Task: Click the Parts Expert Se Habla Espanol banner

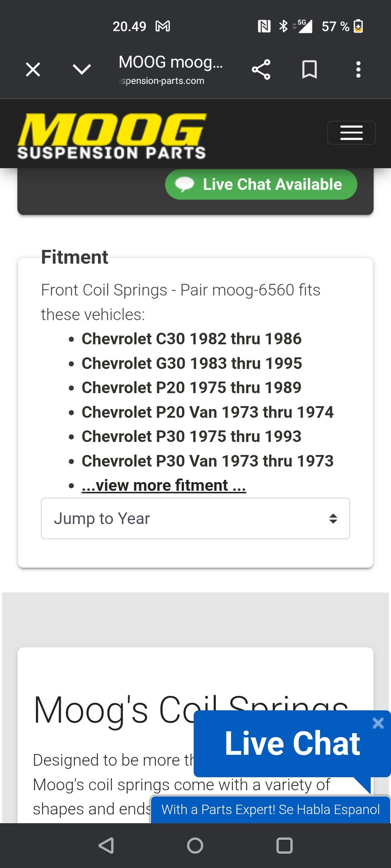Action: (270, 809)
